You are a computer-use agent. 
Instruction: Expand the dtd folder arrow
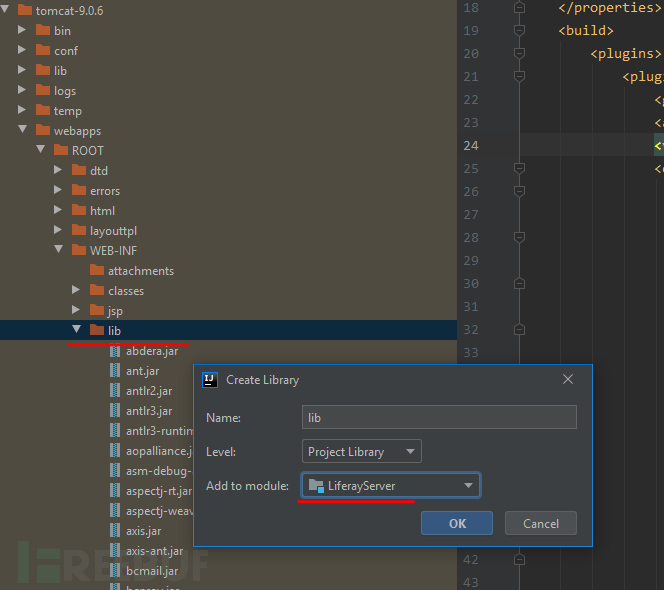[x=58, y=170]
